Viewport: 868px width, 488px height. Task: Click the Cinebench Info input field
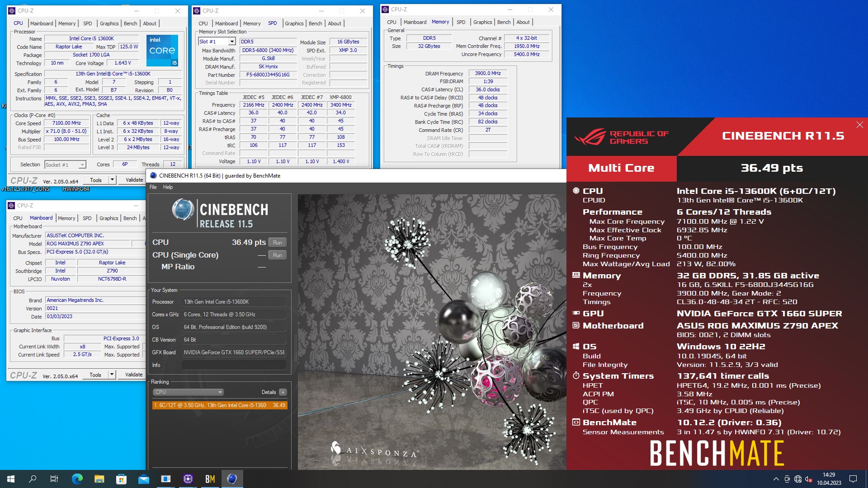point(234,365)
